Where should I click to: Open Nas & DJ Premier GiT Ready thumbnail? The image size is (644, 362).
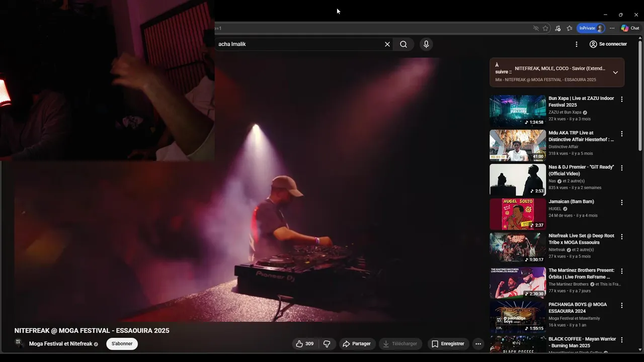[x=518, y=180]
